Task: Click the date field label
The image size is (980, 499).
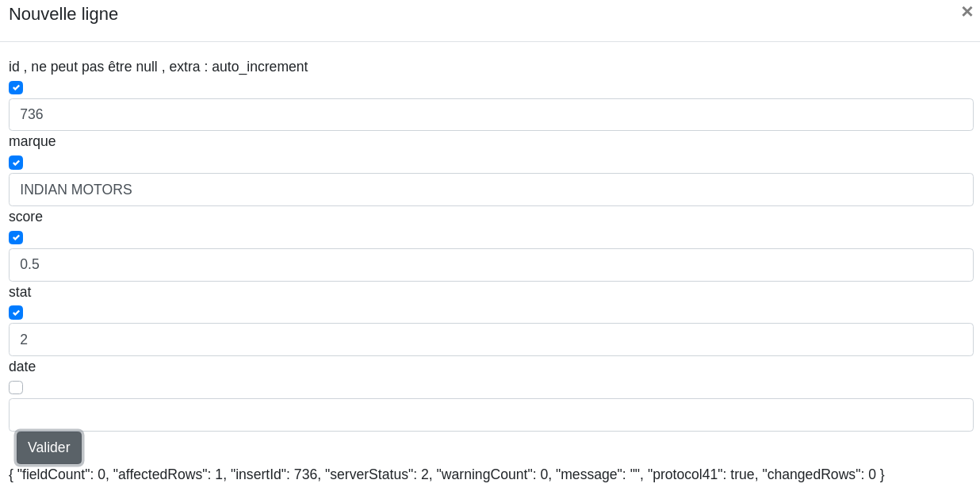Action: pos(22,367)
